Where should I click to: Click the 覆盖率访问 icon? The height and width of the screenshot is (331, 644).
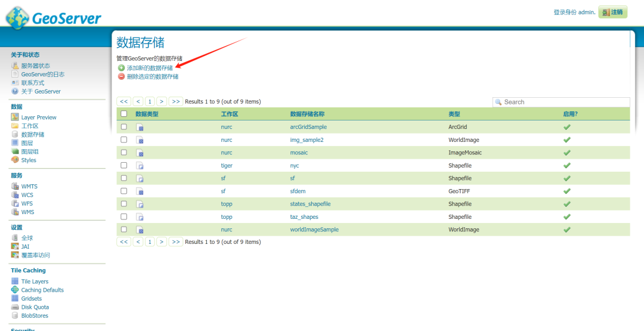pos(15,255)
